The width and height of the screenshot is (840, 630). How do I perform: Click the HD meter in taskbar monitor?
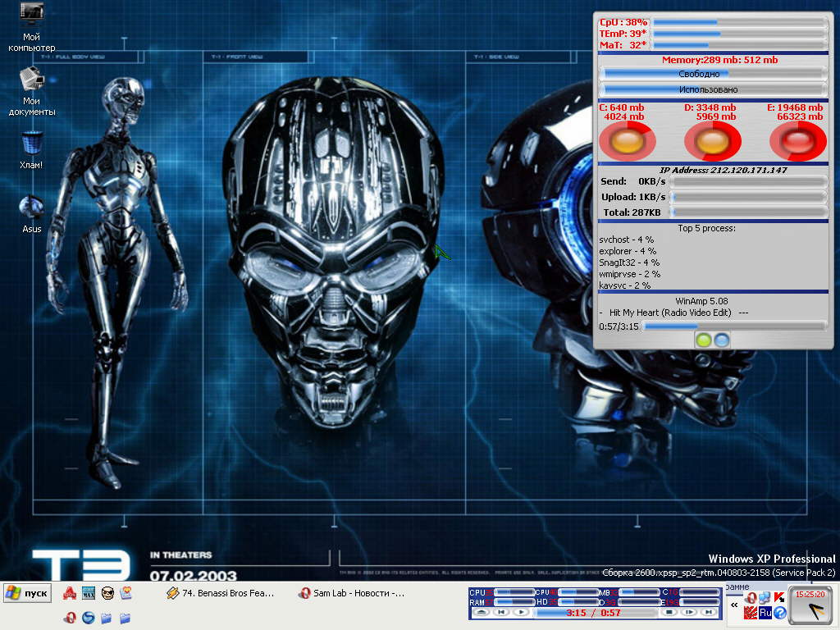click(x=567, y=602)
